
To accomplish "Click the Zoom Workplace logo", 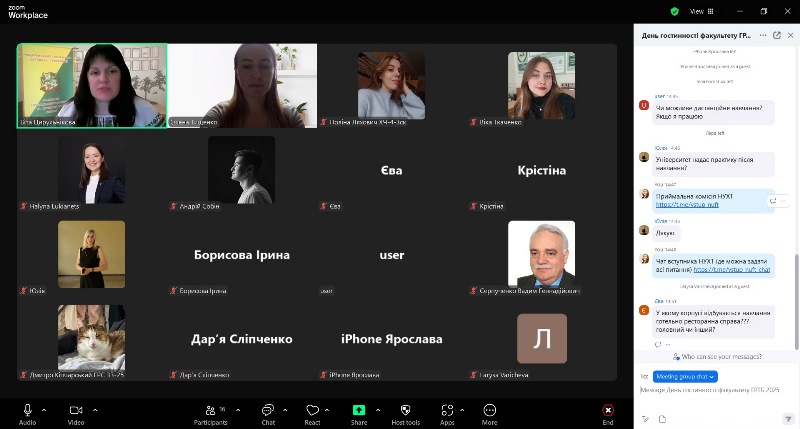I will click(x=28, y=12).
